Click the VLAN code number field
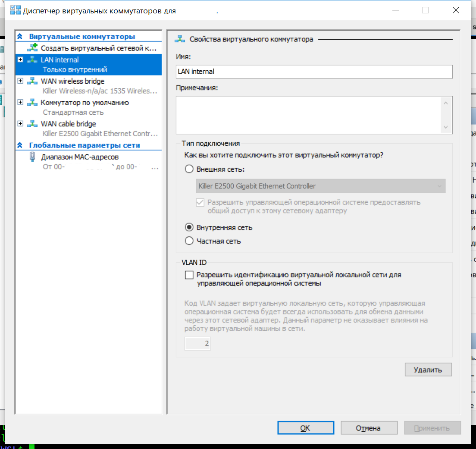 (197, 343)
